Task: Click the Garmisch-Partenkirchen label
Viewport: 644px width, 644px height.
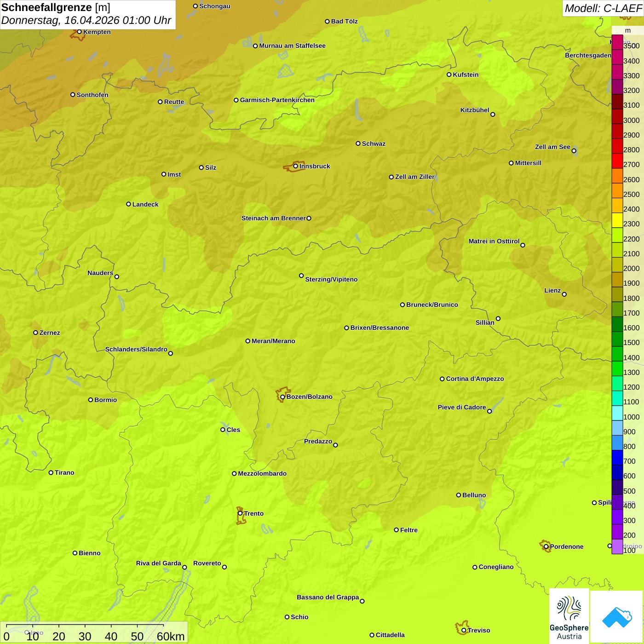Action: [277, 100]
